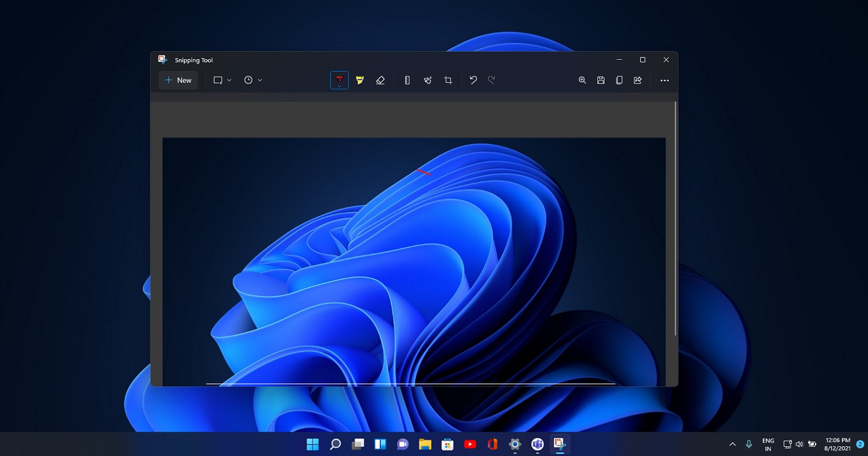This screenshot has width=868, height=456.
Task: Toggle Touch writing mode
Action: coord(427,80)
